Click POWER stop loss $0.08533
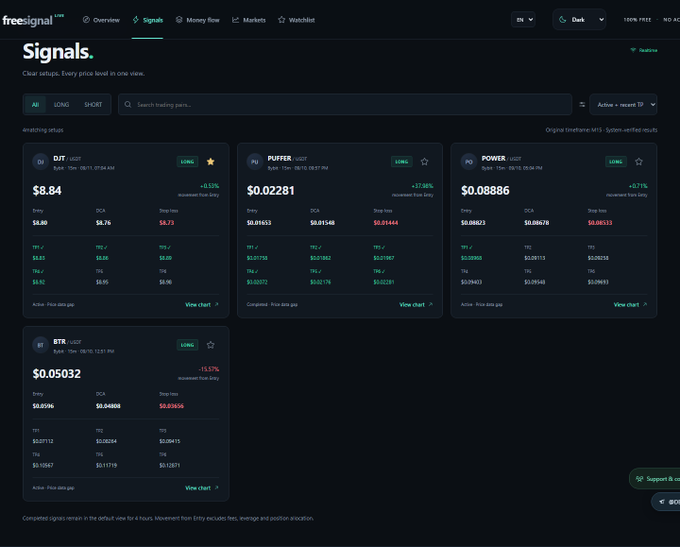680x547 pixels. 600,223
